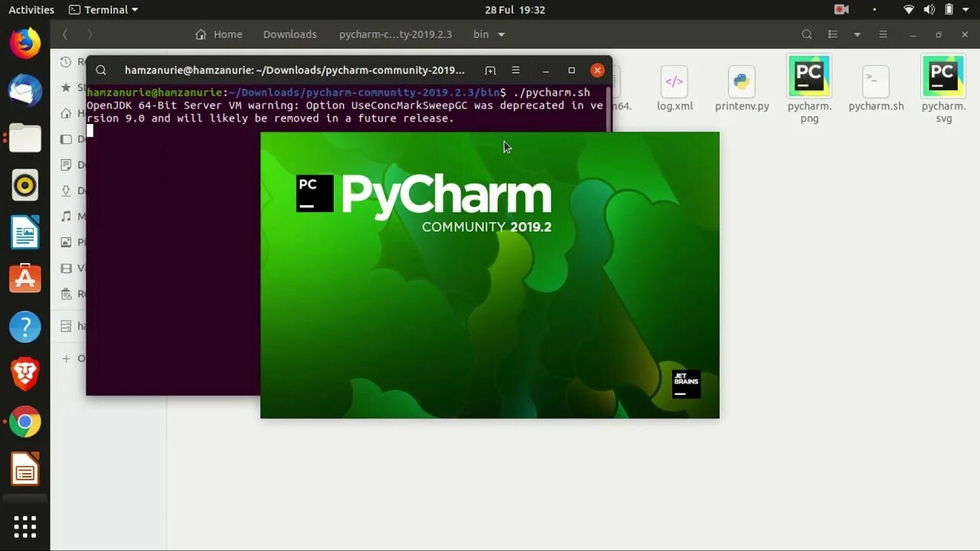Open Firefox from the dock
The image size is (980, 551).
point(24,43)
